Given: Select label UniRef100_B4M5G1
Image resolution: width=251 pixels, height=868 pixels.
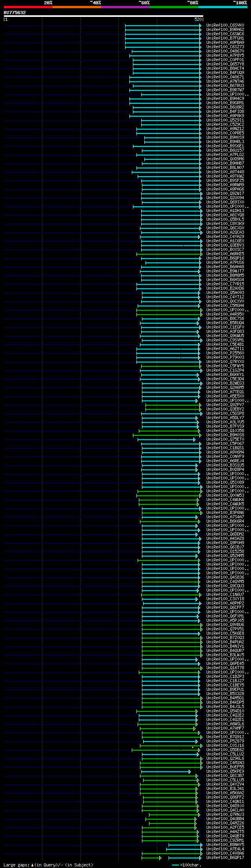Looking at the screenshot, I should 225,698.
